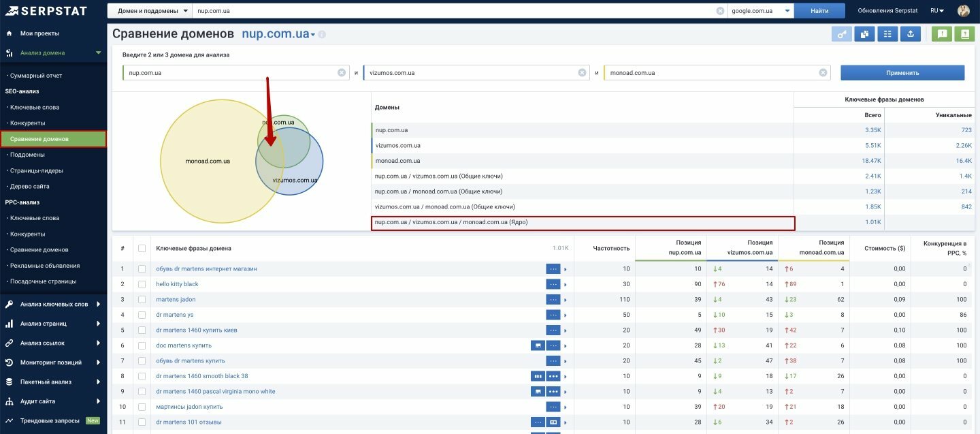Screen dimensions: 980x434
Task: Click image icon for 'pascal virginia mono white'
Action: [538, 391]
